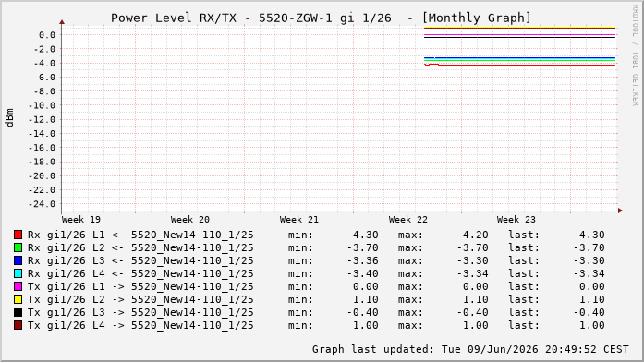Click the blue Rx L3 line on graph

click(519, 58)
